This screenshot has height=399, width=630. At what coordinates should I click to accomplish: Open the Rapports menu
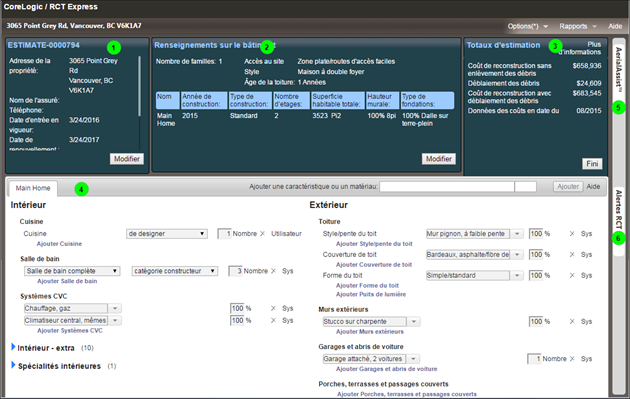577,26
